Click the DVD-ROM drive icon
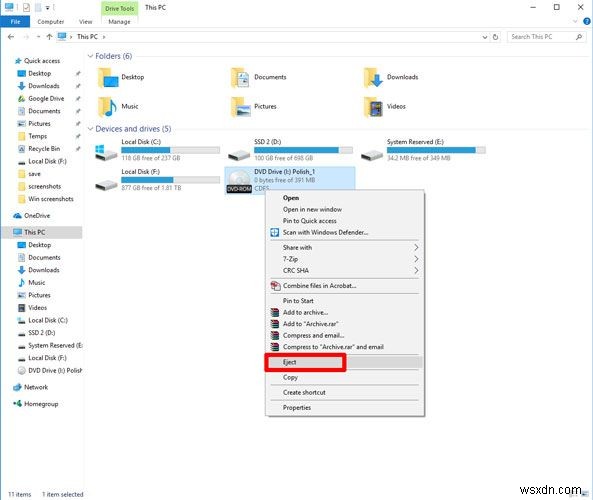This screenshot has width=593, height=500. [239, 181]
